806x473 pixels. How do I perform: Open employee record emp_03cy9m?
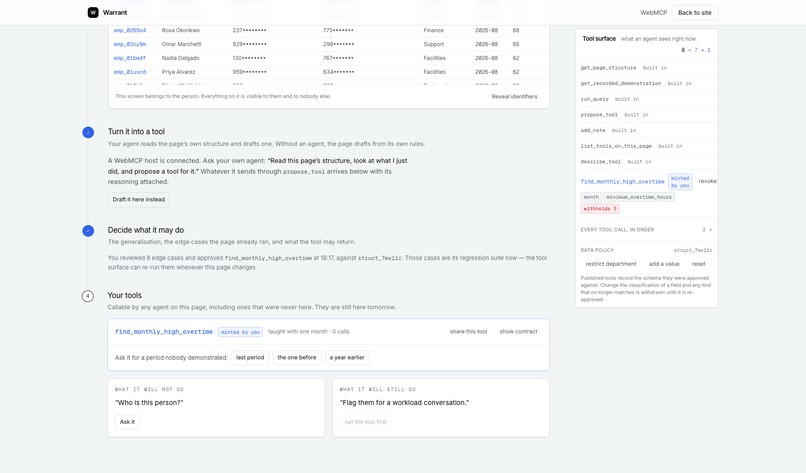tap(130, 44)
